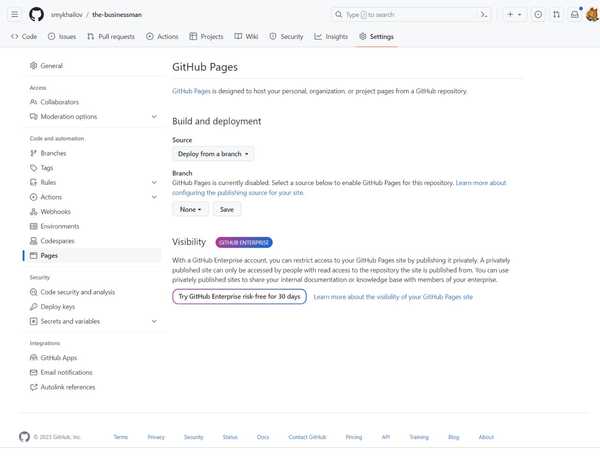Open the Terms footer link
The image size is (600, 465).
(x=121, y=437)
